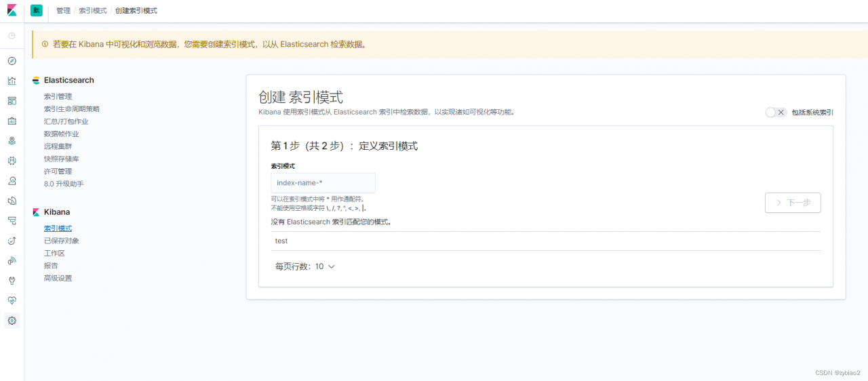Viewport: 868px width, 381px height.
Task: Click the test index row
Action: pos(546,241)
